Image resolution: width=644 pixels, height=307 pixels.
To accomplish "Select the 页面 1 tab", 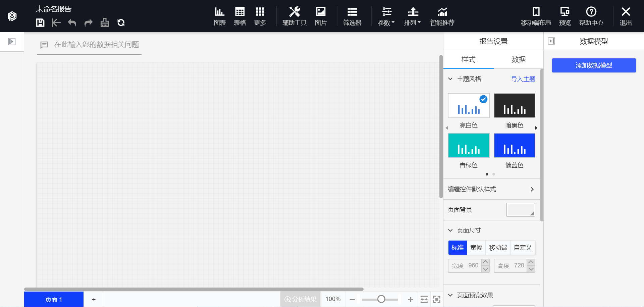I will [x=54, y=299].
